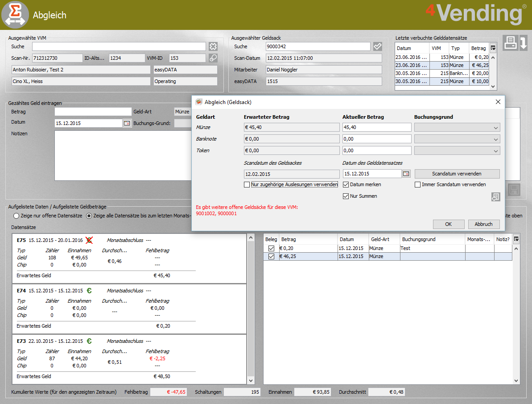Click cumulative Einnahmen value € 93,85
The width and height of the screenshot is (532, 404).
[x=312, y=392]
